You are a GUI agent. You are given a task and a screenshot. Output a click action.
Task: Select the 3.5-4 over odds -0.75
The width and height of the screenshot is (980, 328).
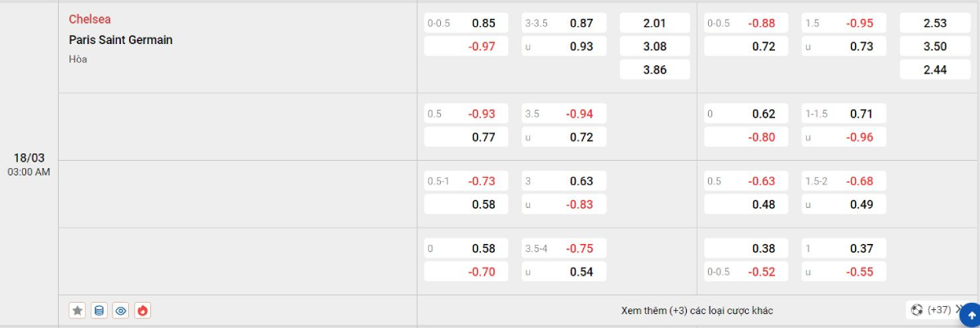[564, 248]
